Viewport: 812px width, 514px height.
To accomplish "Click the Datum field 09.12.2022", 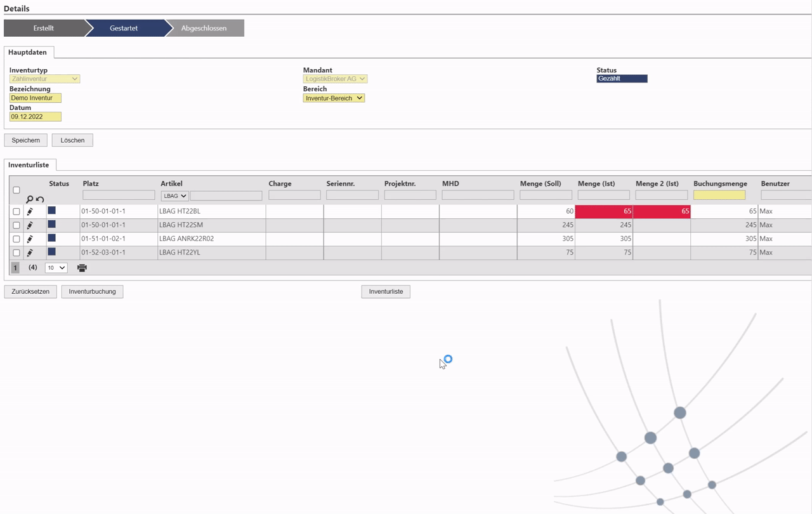I will 36,117.
